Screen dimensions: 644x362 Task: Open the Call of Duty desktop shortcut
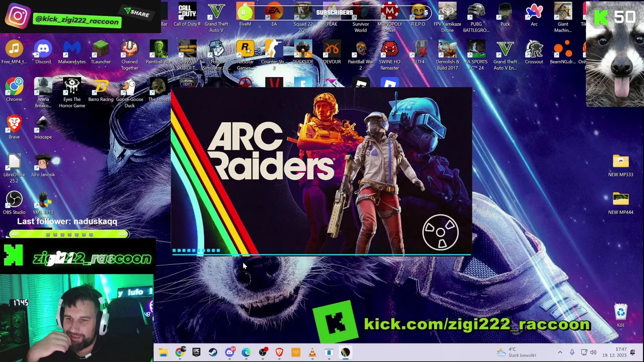coord(187,15)
